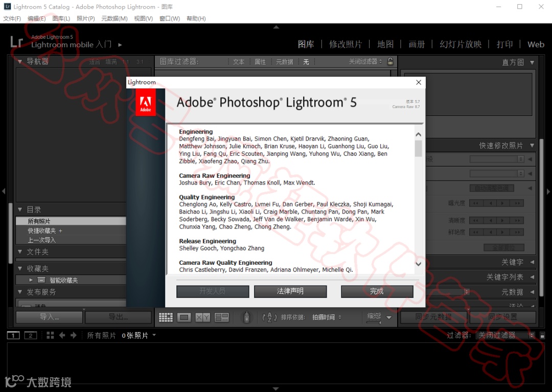552x392 pixels.
Task: Click the 完成 button
Action: [x=377, y=291]
